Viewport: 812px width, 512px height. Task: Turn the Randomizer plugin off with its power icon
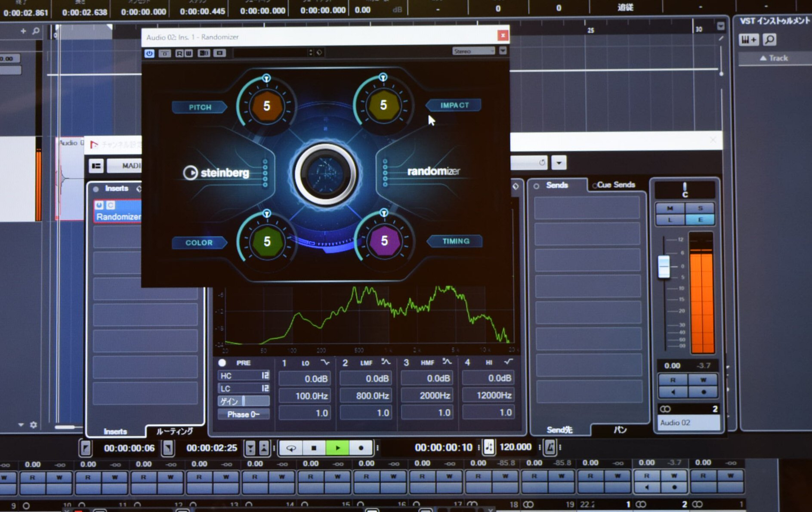pyautogui.click(x=149, y=53)
